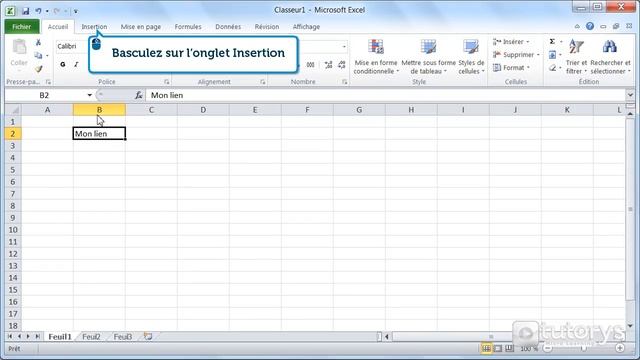The width and height of the screenshot is (640, 360).
Task: Click the decrease decimal icon
Action: (342, 64)
